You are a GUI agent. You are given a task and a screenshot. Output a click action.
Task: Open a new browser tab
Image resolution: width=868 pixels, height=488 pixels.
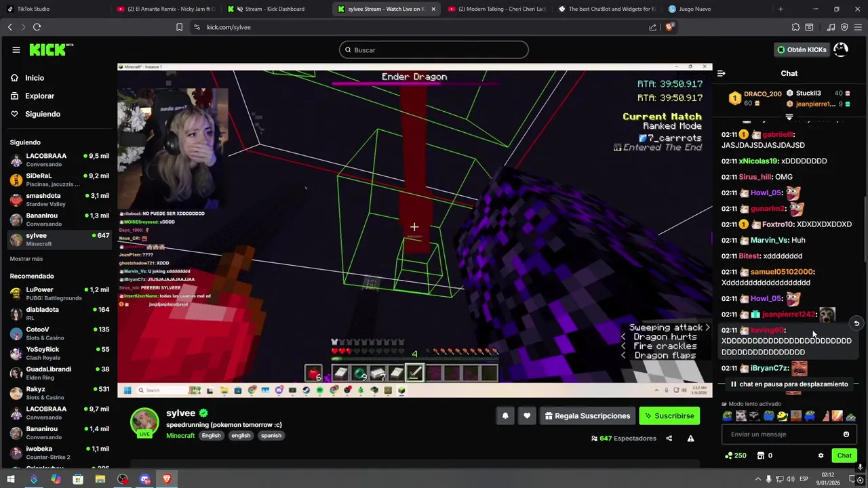(x=781, y=9)
